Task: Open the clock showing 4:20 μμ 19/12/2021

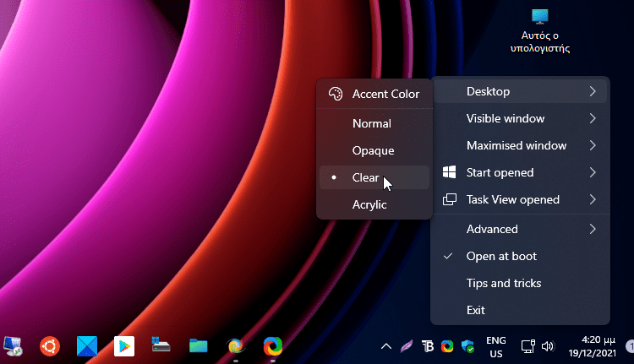Action: click(592, 346)
